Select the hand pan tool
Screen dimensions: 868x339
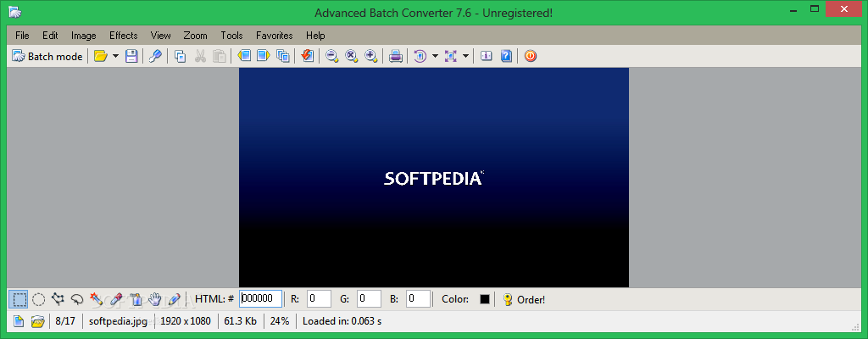tap(154, 299)
